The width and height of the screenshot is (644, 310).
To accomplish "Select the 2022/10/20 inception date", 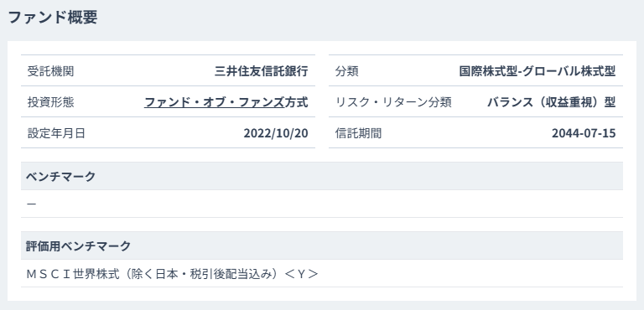I will pyautogui.click(x=276, y=133).
